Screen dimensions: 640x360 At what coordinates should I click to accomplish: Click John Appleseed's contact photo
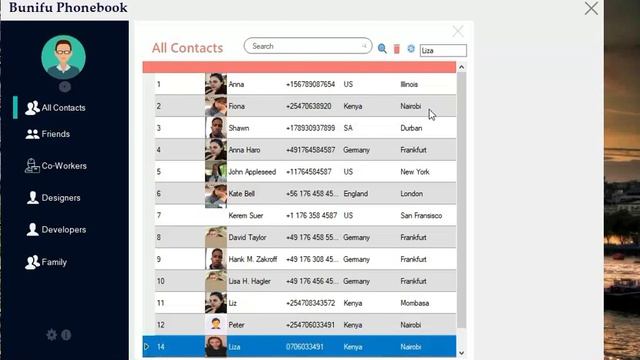pyautogui.click(x=216, y=172)
